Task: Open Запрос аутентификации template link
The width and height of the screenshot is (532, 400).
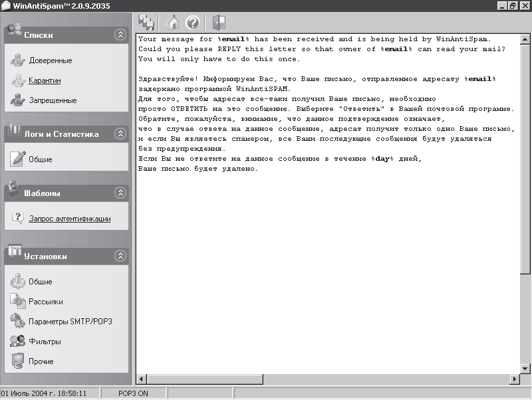Action: (70, 219)
